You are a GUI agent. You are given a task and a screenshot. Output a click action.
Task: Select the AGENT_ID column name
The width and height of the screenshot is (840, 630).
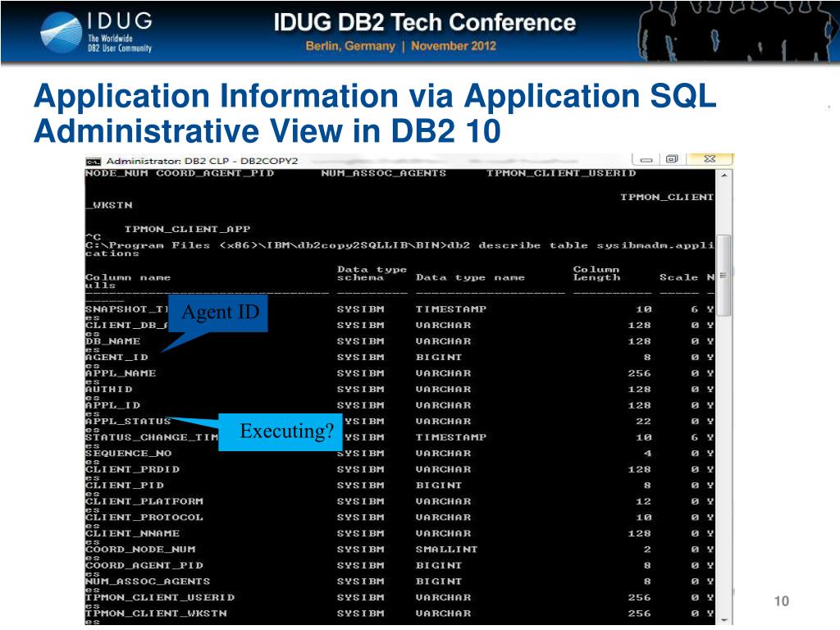(116, 358)
